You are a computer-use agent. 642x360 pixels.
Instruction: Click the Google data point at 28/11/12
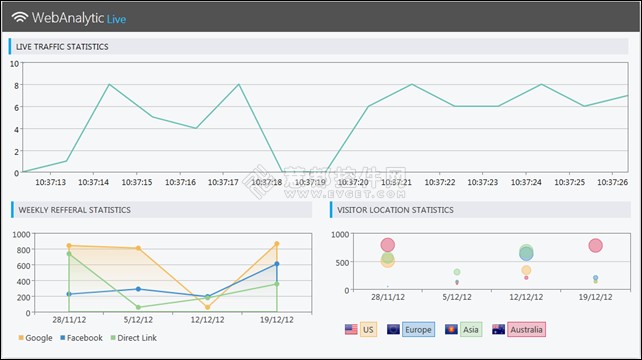pos(69,246)
